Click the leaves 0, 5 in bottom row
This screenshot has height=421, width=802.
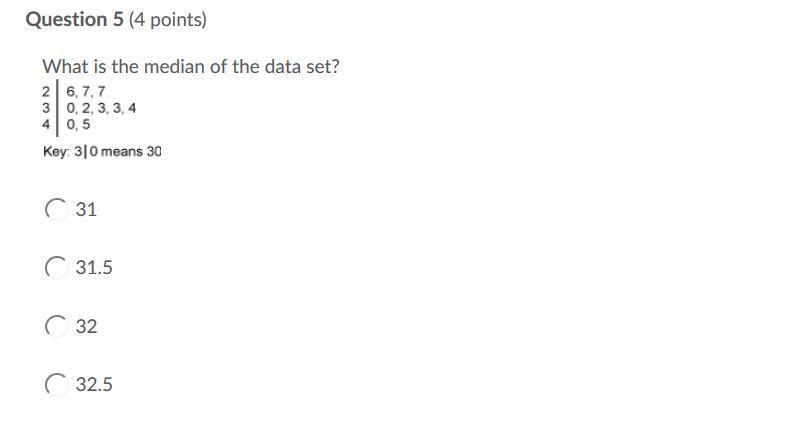click(x=78, y=124)
